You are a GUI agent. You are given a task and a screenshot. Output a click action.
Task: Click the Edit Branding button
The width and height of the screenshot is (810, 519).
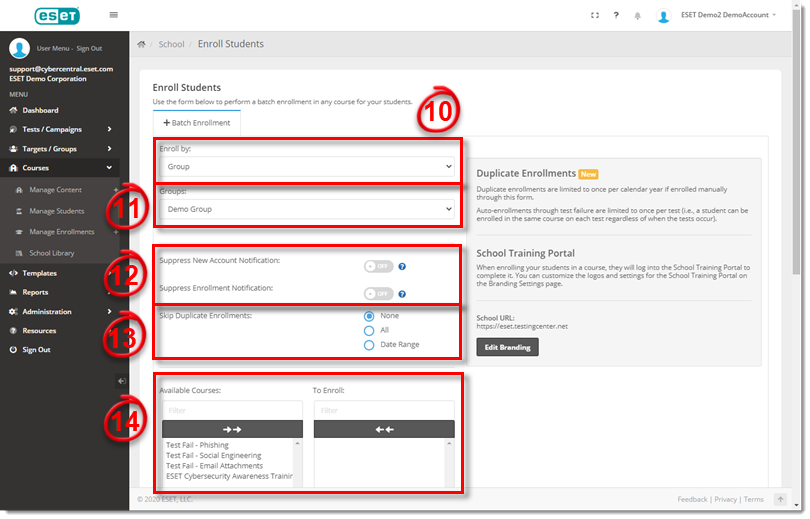[507, 347]
